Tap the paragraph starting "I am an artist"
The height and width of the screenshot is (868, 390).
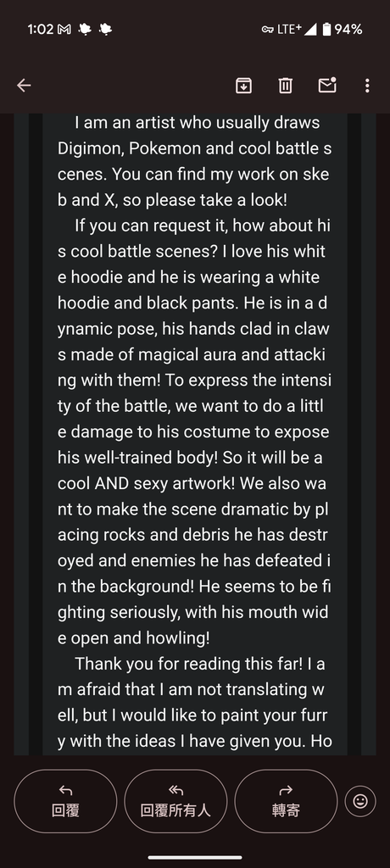click(x=194, y=161)
